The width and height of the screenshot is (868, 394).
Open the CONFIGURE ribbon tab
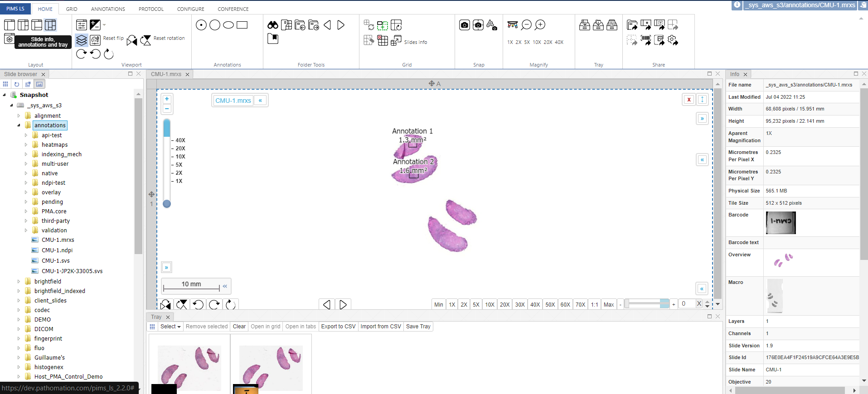pos(190,9)
